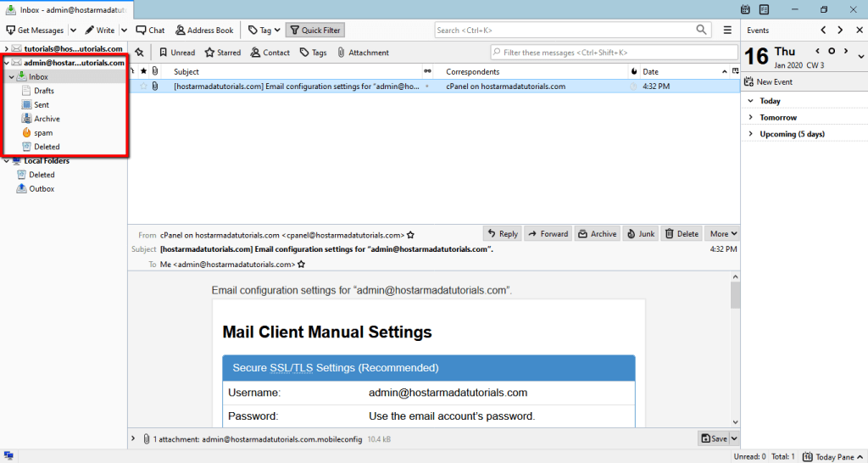The width and height of the screenshot is (868, 463).
Task: Sort by attachment column icon
Action: 155,71
